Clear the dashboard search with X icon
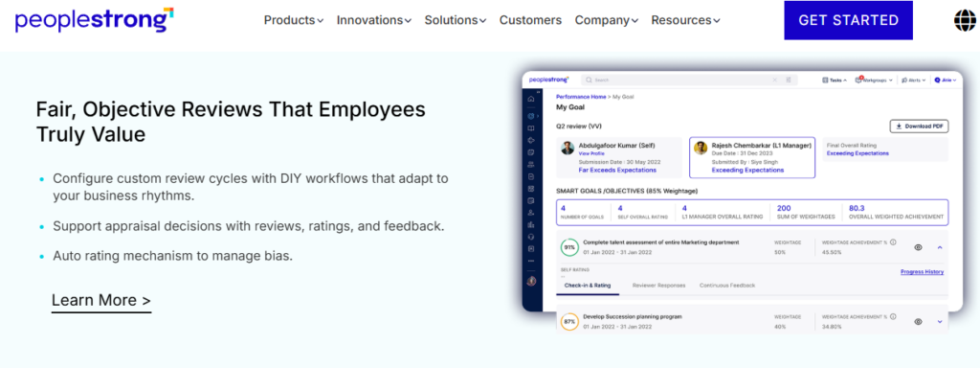The image size is (980, 368). coord(775,80)
